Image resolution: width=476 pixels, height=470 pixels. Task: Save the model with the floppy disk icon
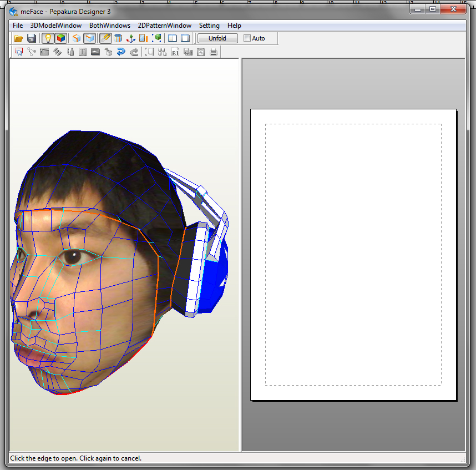pos(32,38)
